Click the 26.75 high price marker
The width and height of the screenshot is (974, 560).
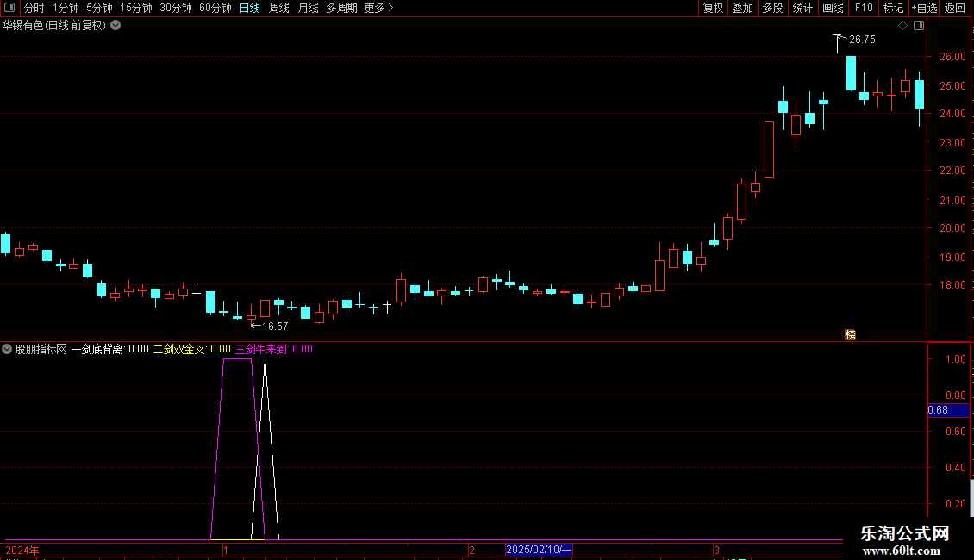pos(862,39)
